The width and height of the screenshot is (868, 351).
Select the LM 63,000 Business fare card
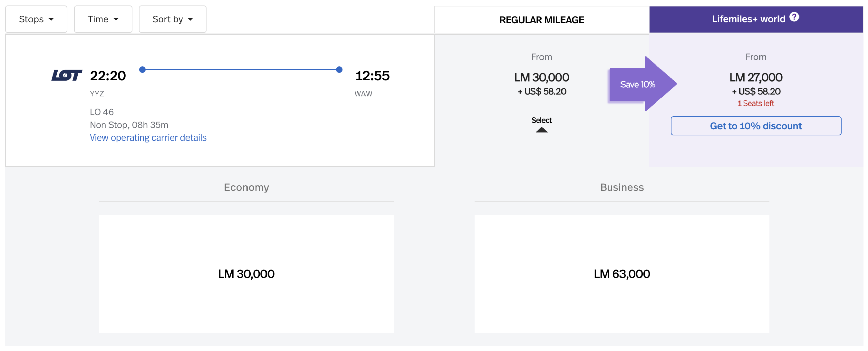point(622,274)
